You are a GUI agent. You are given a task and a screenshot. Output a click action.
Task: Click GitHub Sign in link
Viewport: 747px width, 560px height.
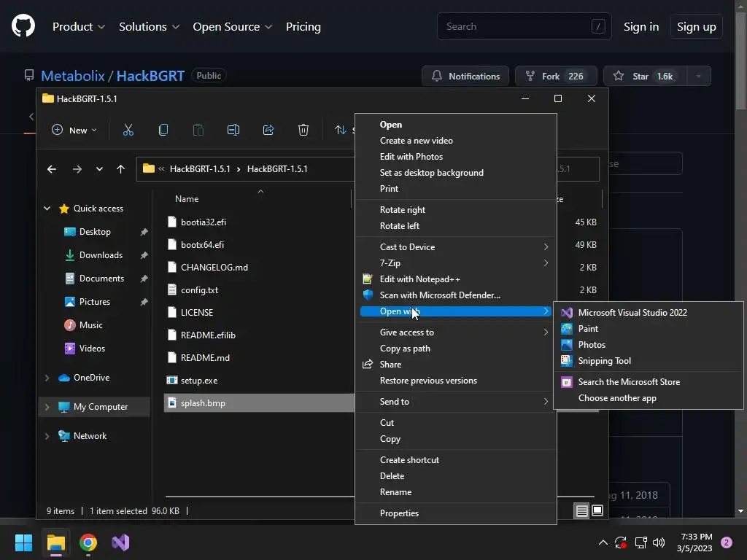641,27
